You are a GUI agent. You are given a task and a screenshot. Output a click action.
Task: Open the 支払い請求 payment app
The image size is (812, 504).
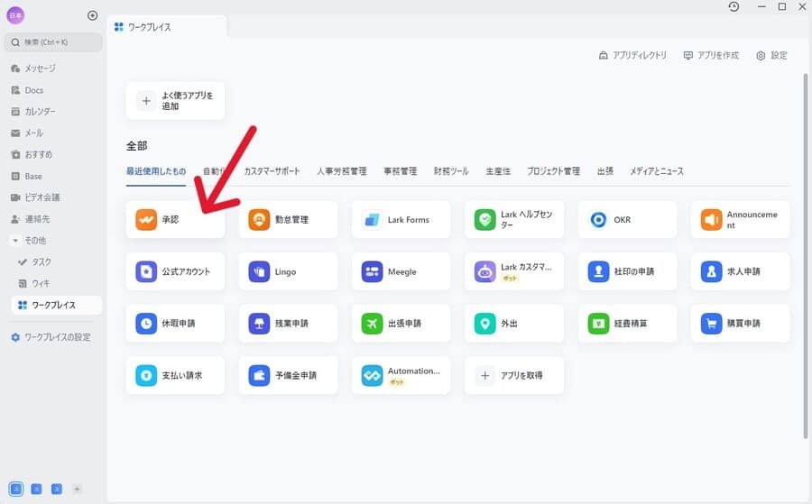pyautogui.click(x=175, y=375)
